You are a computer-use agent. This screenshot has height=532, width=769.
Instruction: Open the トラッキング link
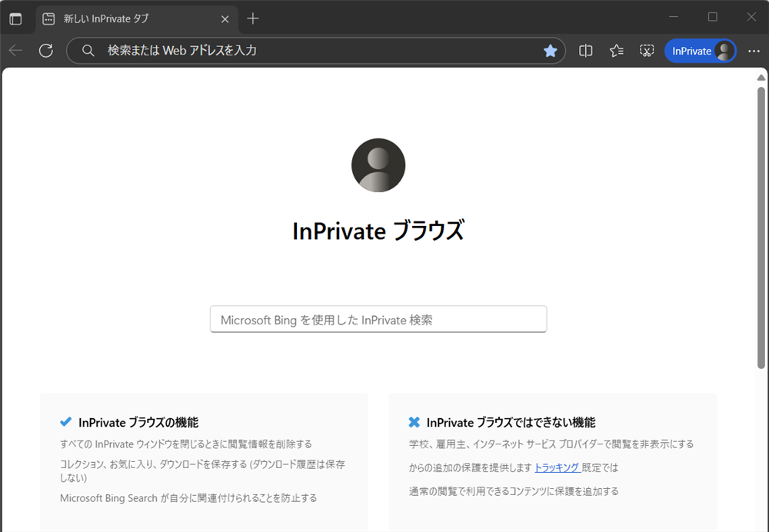pos(558,467)
